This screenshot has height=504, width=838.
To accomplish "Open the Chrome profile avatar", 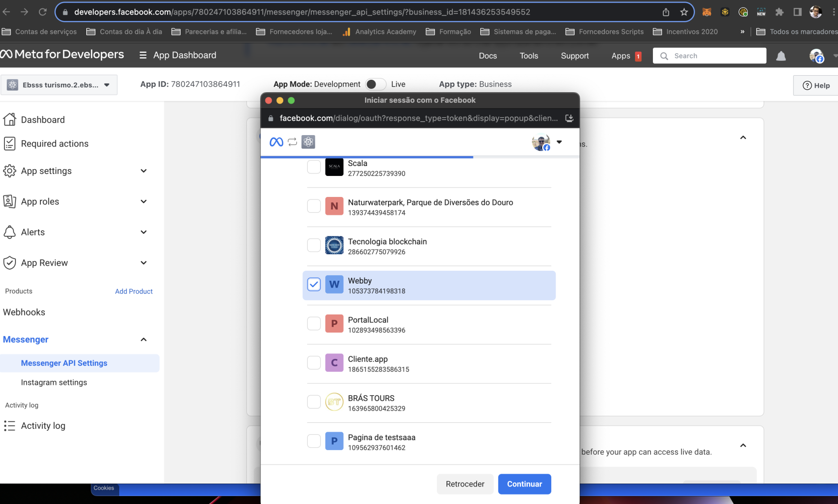I will 816,12.
